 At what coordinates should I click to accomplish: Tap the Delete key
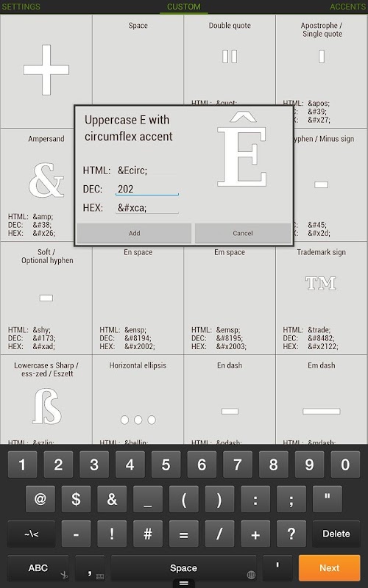point(336,534)
